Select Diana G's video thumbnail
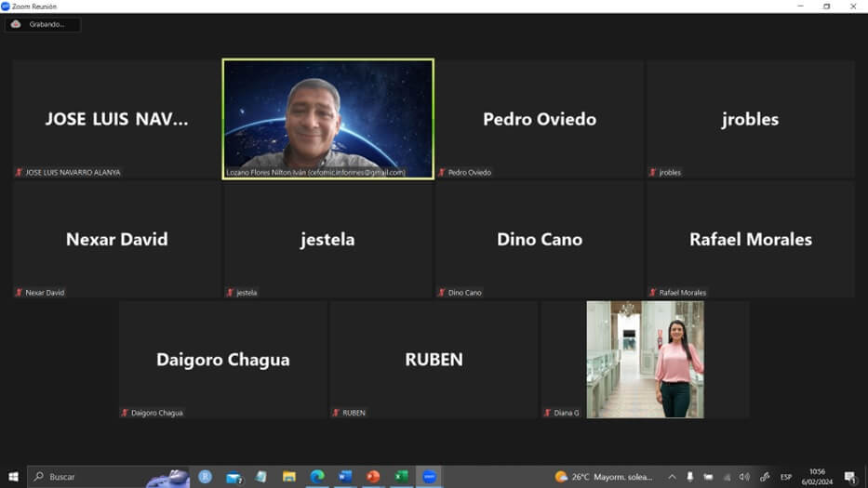This screenshot has width=868, height=488. [645, 359]
